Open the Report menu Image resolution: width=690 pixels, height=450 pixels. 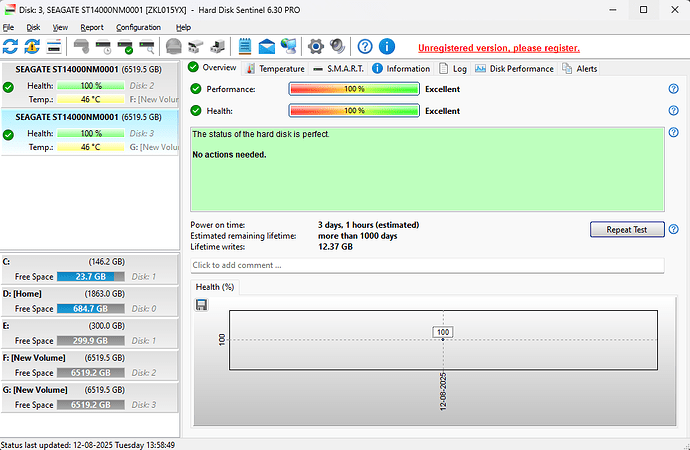(92, 27)
